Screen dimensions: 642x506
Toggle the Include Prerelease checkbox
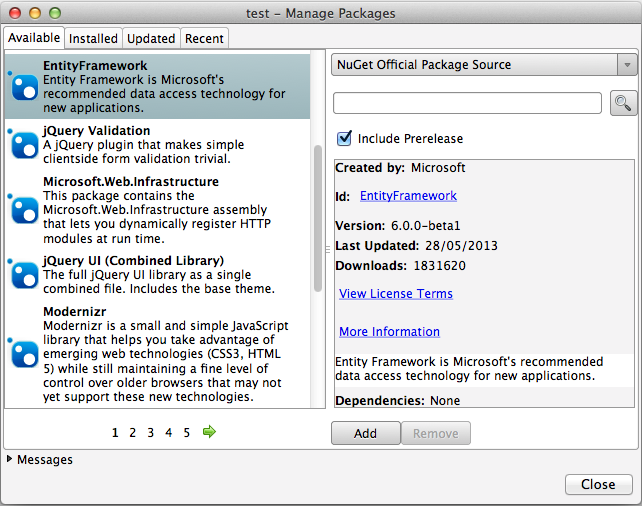pyautogui.click(x=344, y=138)
